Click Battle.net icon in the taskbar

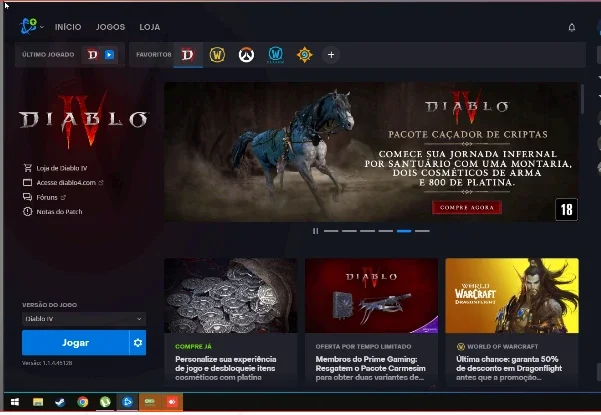127,402
